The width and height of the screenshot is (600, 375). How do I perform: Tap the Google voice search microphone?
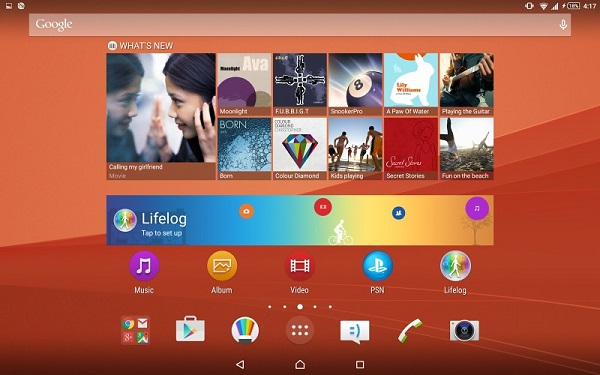(563, 25)
